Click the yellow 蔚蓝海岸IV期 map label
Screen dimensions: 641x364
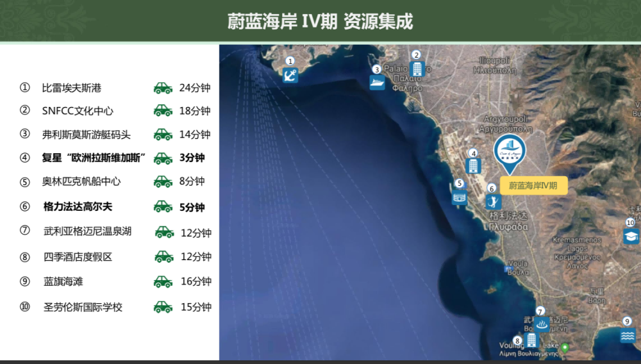533,185
